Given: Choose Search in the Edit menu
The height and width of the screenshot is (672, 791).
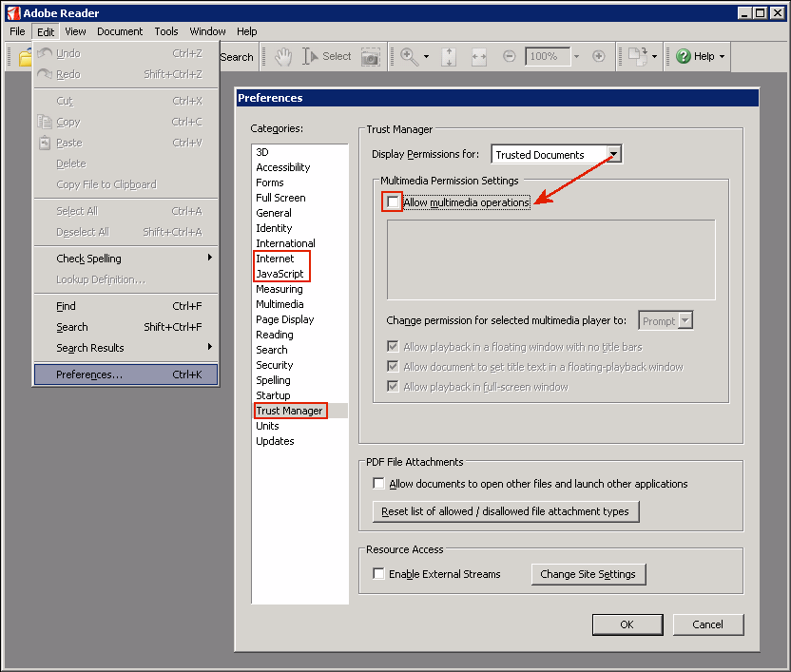Looking at the screenshot, I should [126, 327].
